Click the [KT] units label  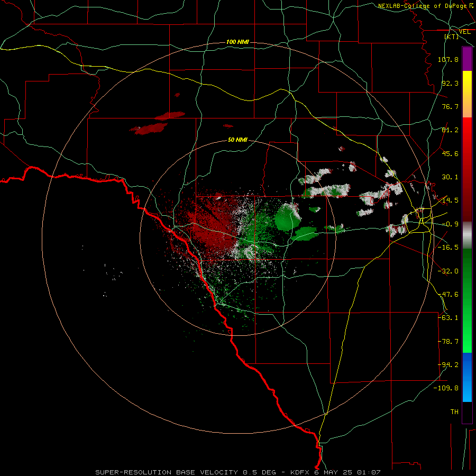pyautogui.click(x=452, y=36)
